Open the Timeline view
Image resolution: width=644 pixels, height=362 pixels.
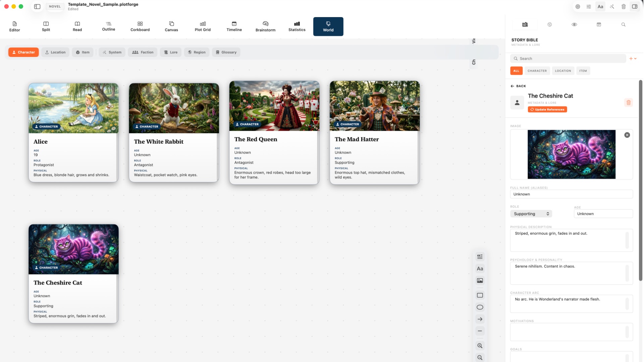[x=234, y=26]
